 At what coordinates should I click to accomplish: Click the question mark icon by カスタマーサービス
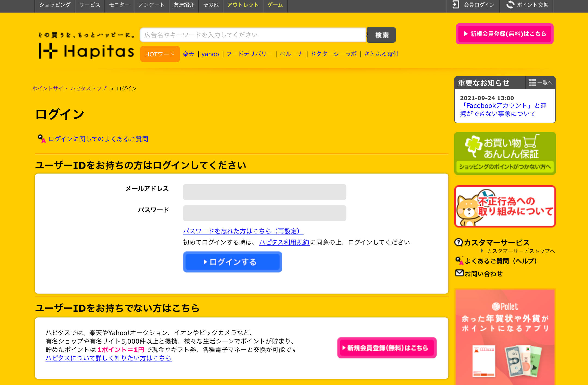click(459, 242)
